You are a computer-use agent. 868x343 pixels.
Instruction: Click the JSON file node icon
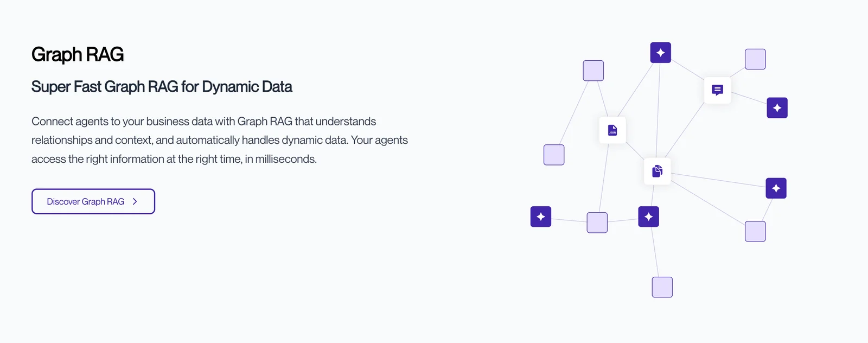612,130
